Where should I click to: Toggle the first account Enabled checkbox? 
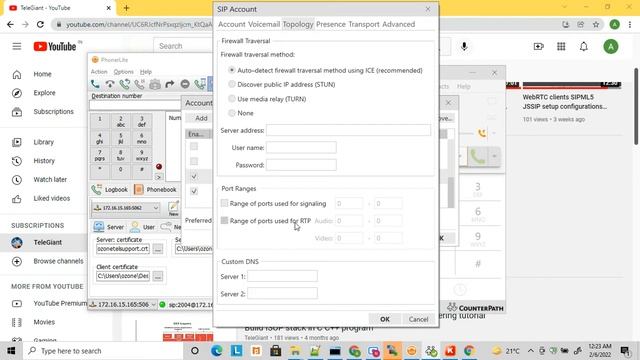tap(194, 146)
